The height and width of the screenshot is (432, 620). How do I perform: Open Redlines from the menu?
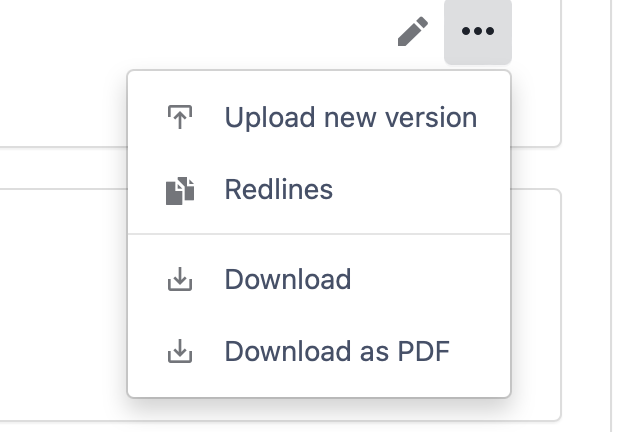(319, 189)
